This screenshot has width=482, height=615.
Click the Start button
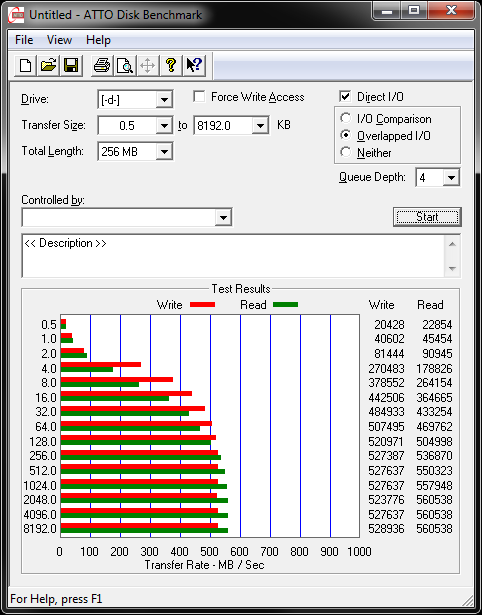tap(427, 217)
